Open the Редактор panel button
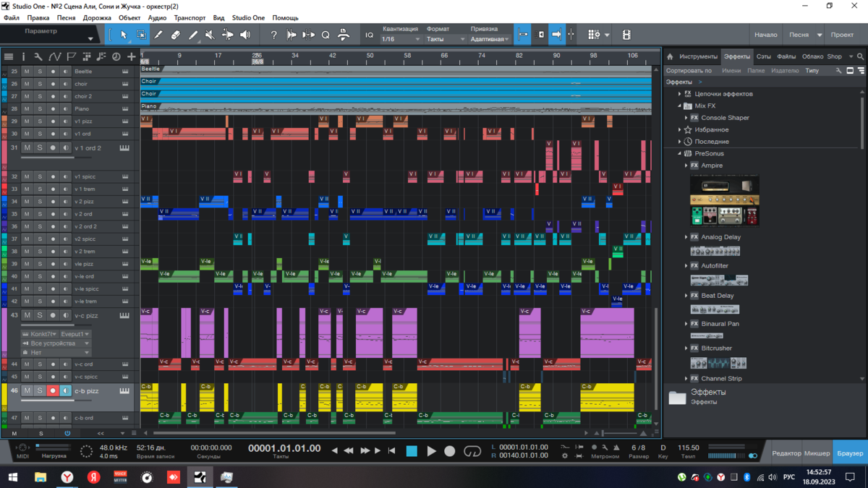 [786, 453]
